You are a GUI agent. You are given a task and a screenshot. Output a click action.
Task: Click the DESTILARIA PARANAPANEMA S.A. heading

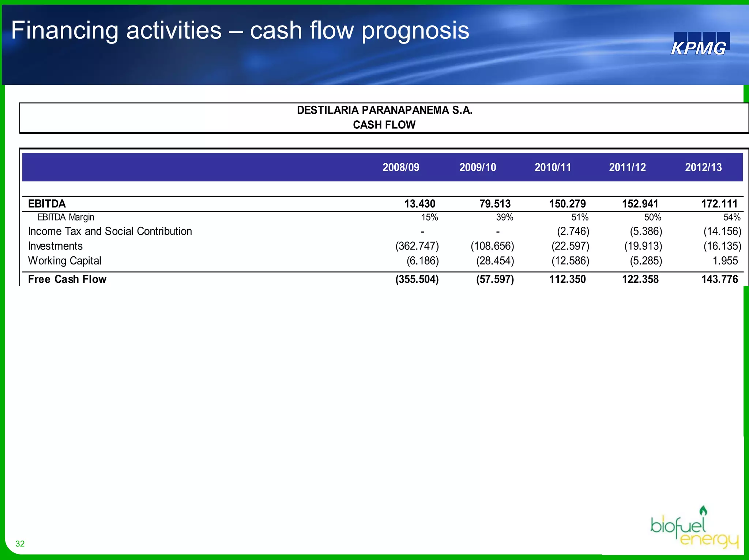pos(384,110)
